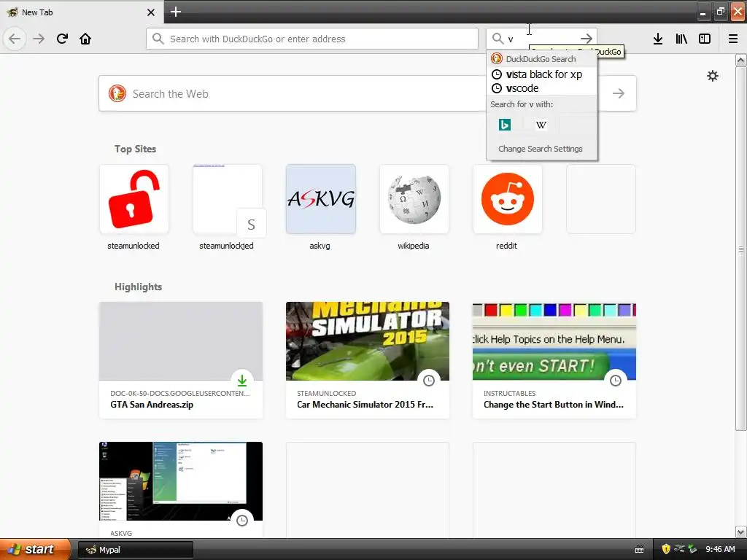Open the Downloads toolbar icon
747x560 pixels.
coord(658,39)
